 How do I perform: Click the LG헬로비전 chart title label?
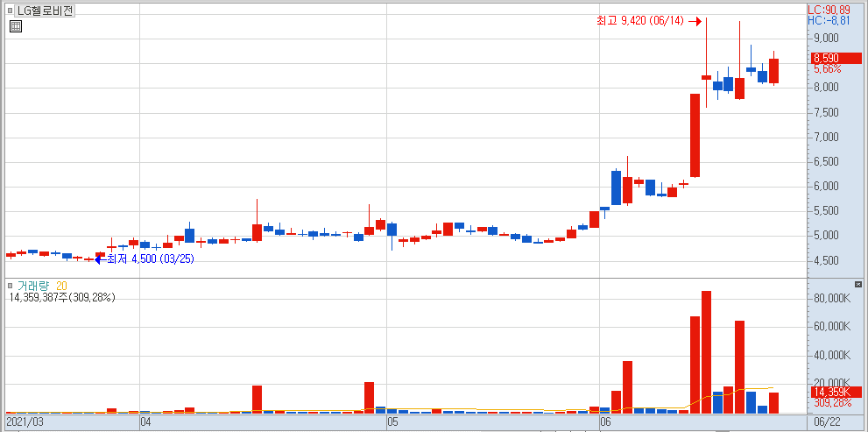coord(46,11)
